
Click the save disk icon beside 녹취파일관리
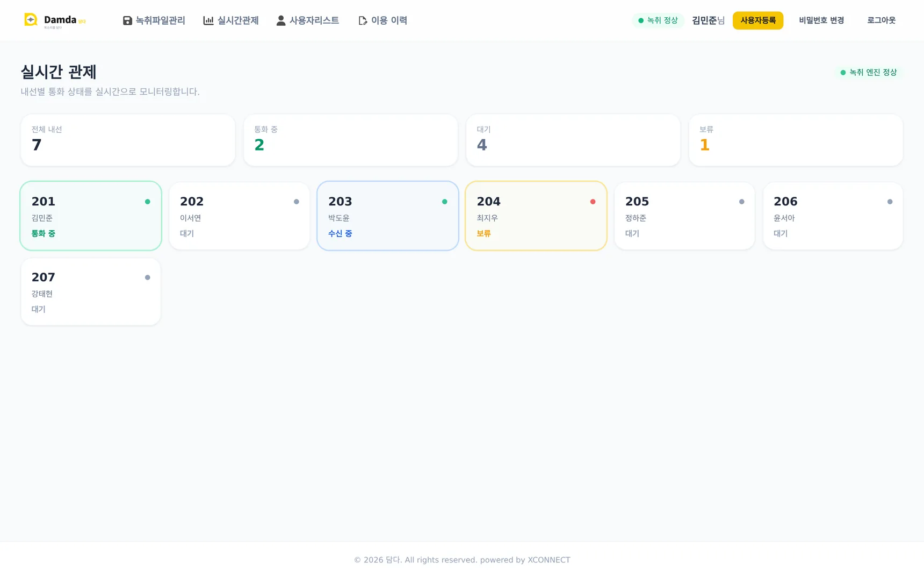coord(127,20)
